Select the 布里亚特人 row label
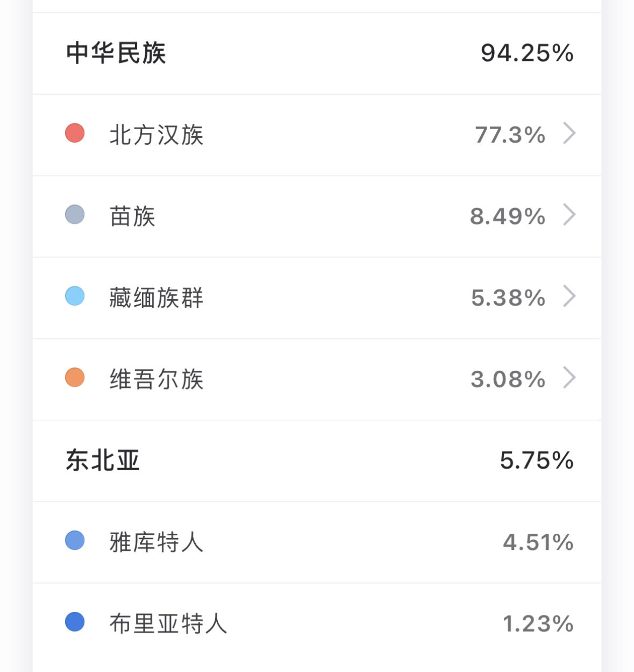The width and height of the screenshot is (634, 672). [168, 624]
